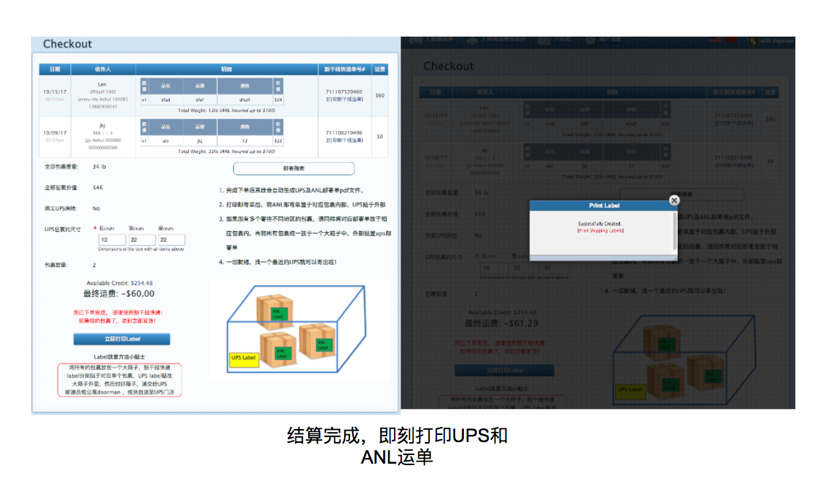This screenshot has width=829, height=504.
Task: Click item name "dfad" on undimmed page
Action: (x=166, y=99)
